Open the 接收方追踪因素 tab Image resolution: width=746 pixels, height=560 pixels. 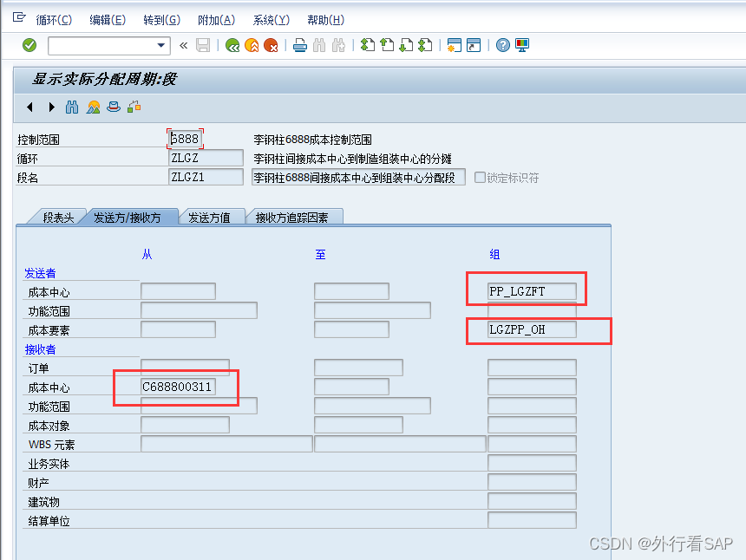point(292,218)
